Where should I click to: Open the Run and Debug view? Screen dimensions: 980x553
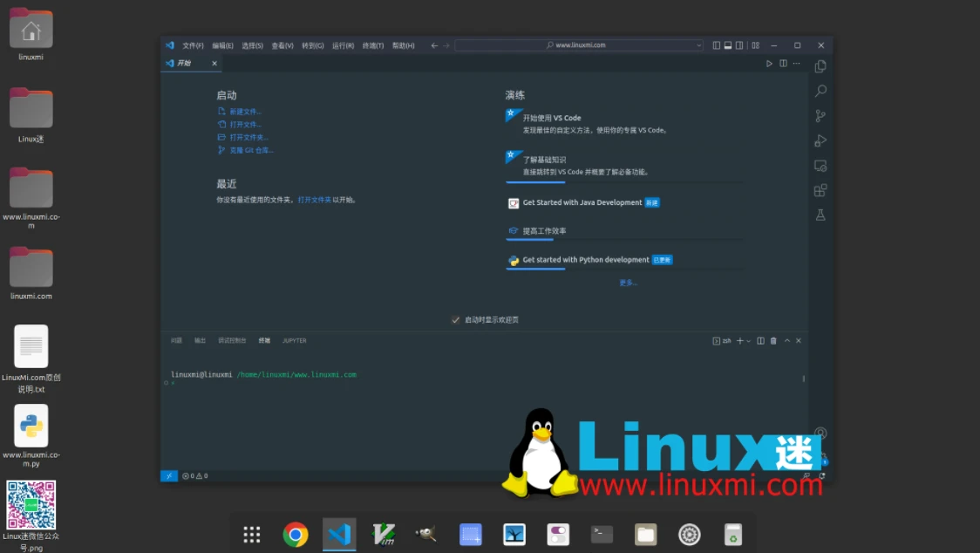[820, 140]
